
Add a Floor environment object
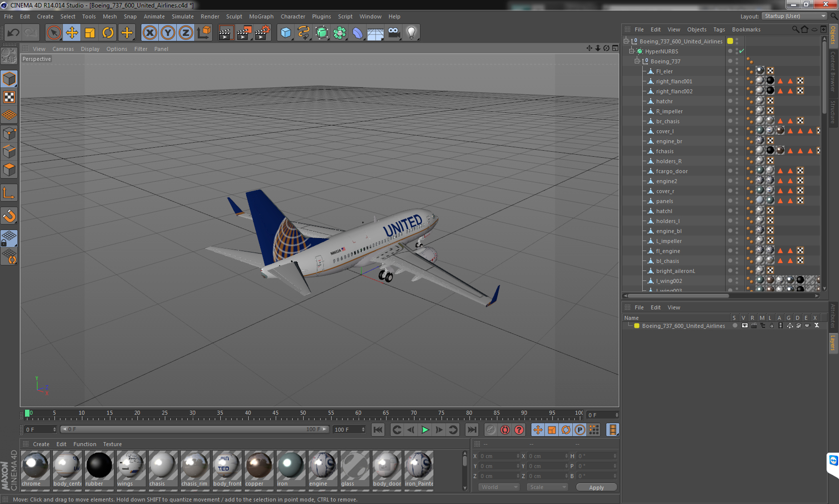point(376,33)
